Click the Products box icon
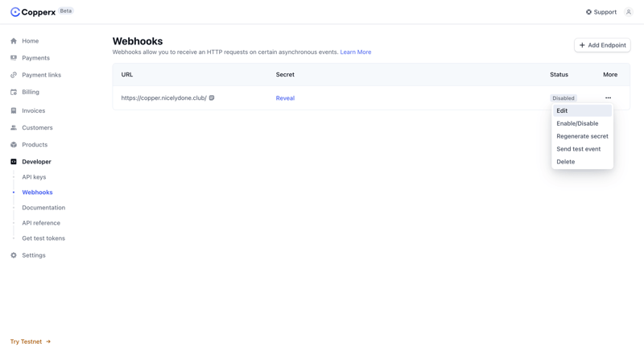Viewport: 644px width, 356px height. [x=14, y=145]
